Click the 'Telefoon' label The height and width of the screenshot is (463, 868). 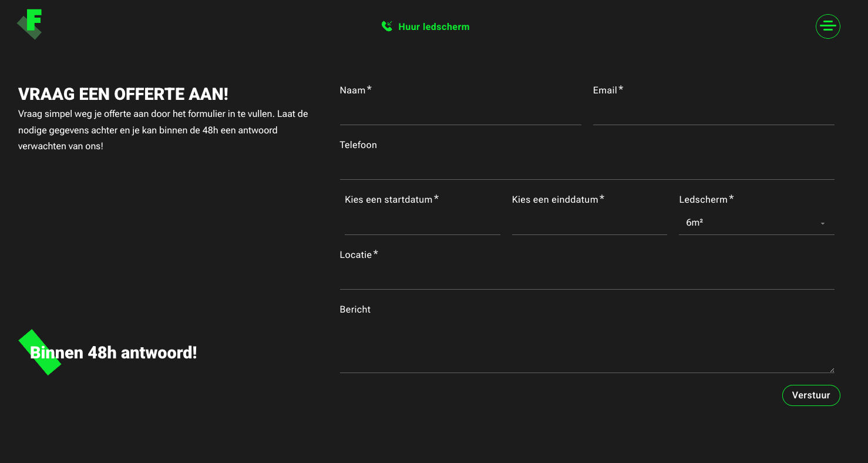(x=358, y=145)
